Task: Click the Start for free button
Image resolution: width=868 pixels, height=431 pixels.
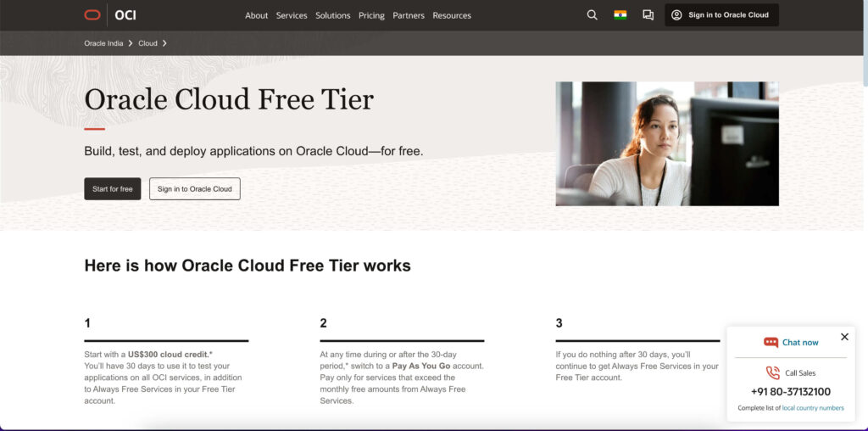Action: click(x=113, y=189)
